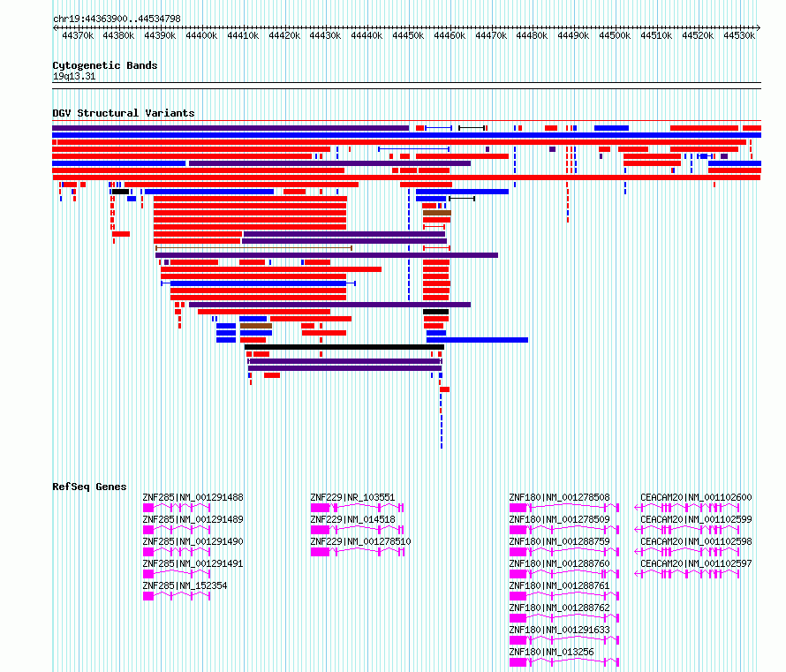The height and width of the screenshot is (672, 786).
Task: Click the 44530k ruler label
Action: click(x=739, y=35)
